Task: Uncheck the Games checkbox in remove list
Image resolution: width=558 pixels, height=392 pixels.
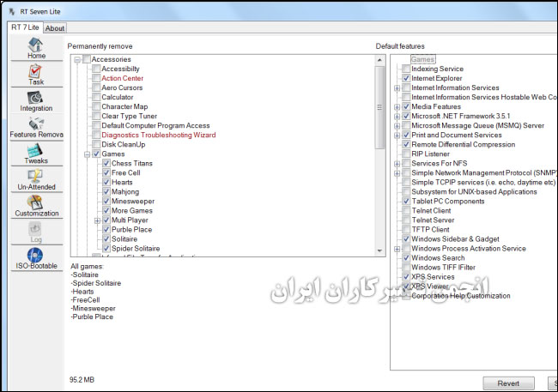Action: (96, 154)
